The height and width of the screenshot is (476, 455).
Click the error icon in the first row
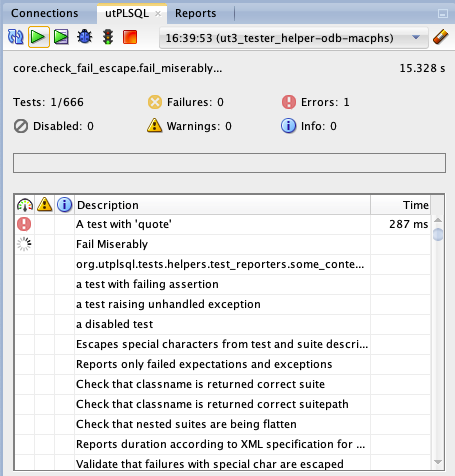[x=24, y=224]
